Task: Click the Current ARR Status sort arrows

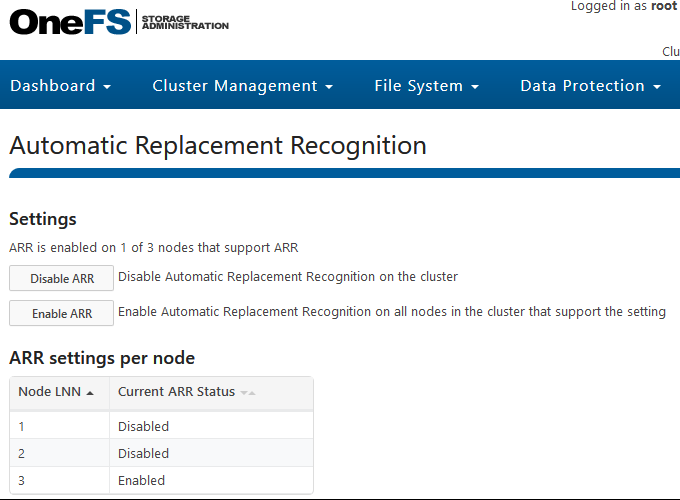Action: 248,393
